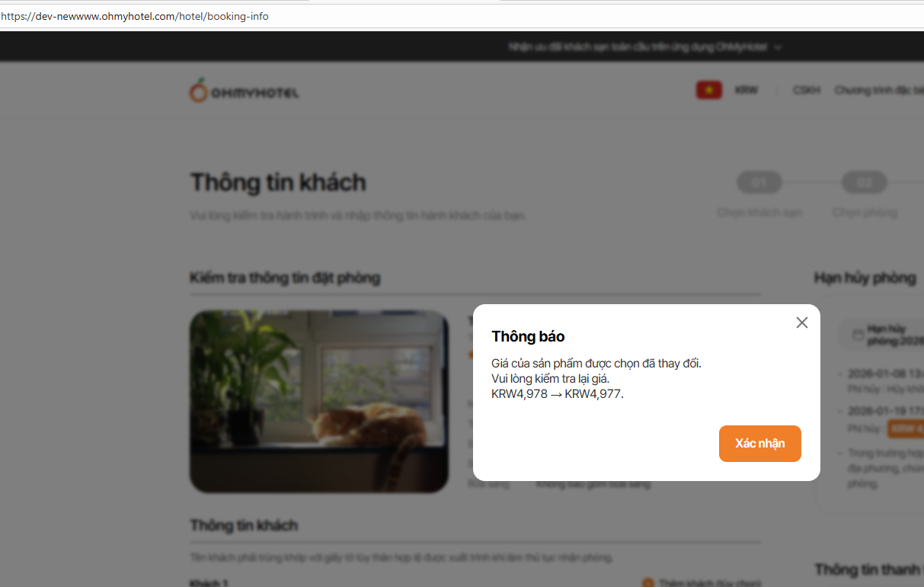Click the OhMyHotel orange logo icon
Image resolution: width=924 pixels, height=587 pixels.
click(x=198, y=90)
